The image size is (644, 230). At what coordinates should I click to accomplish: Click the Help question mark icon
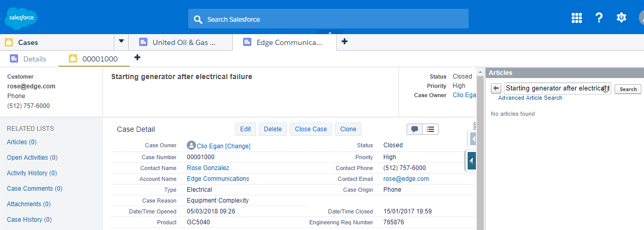tap(599, 18)
